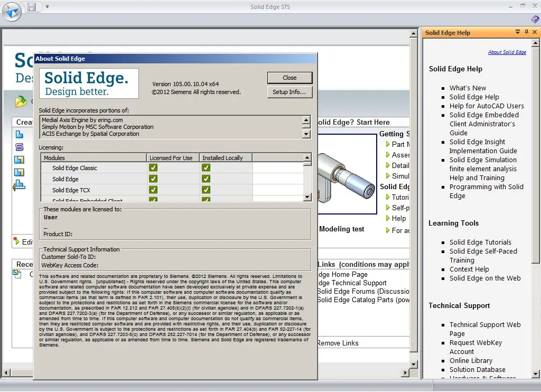Open Online Library link
The height and width of the screenshot is (392, 541).
[471, 361]
